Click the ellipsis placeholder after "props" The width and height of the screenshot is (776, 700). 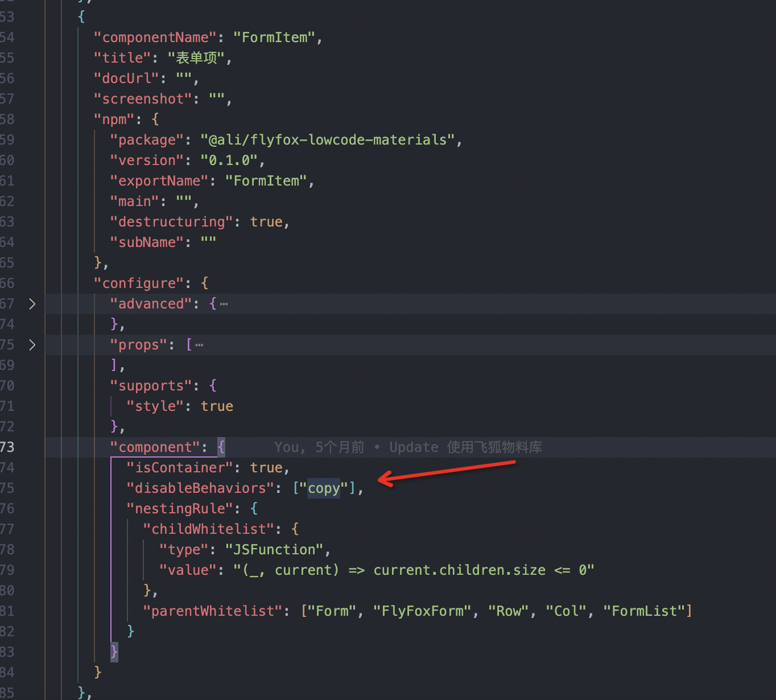(x=200, y=345)
